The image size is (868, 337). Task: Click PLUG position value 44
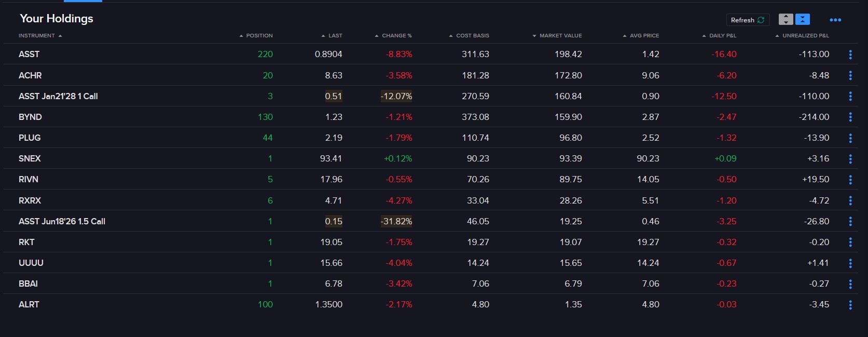268,138
